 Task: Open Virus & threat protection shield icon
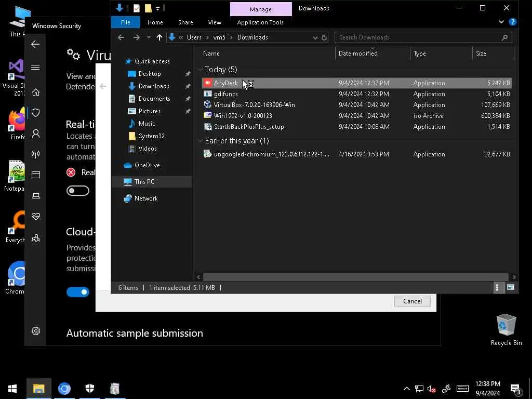(36, 113)
